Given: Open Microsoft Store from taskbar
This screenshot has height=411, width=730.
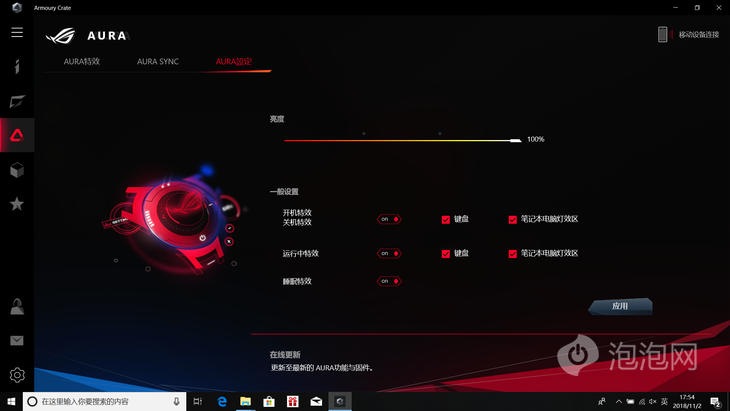Looking at the screenshot, I should (x=269, y=401).
